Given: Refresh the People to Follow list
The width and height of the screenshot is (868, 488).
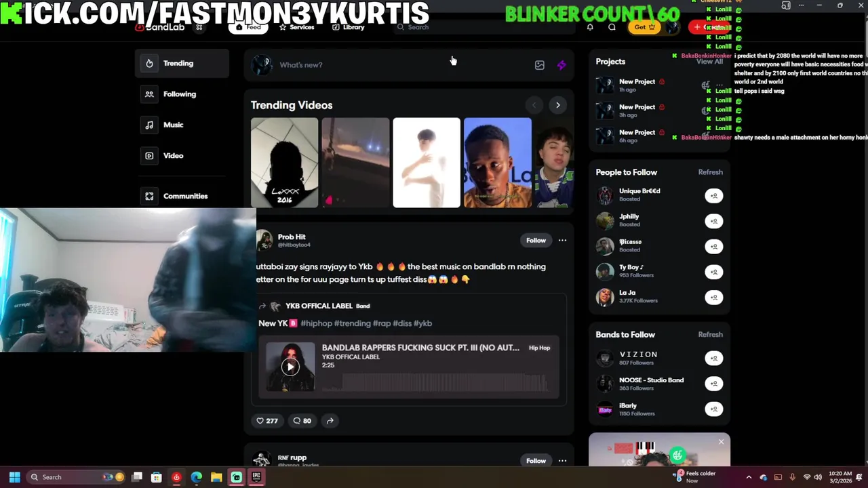Looking at the screenshot, I should click(x=711, y=172).
